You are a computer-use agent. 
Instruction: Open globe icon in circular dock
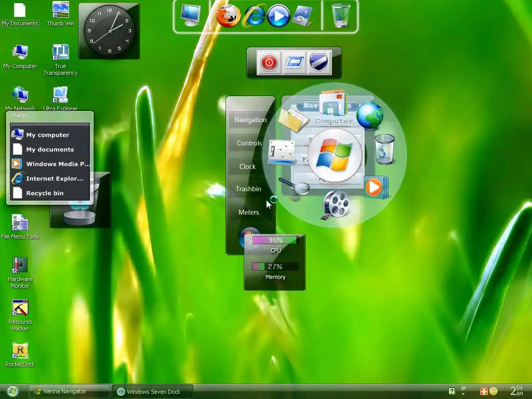(x=369, y=116)
